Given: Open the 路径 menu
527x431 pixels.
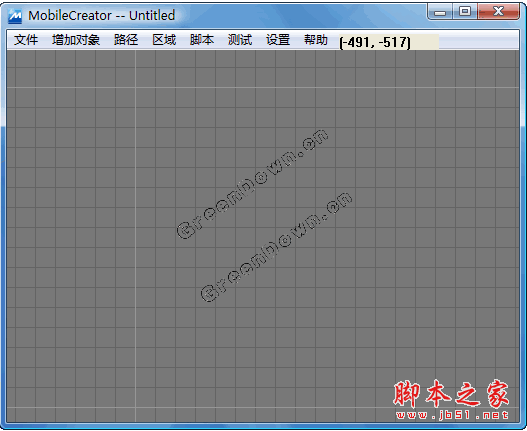Looking at the screenshot, I should click(x=126, y=40).
